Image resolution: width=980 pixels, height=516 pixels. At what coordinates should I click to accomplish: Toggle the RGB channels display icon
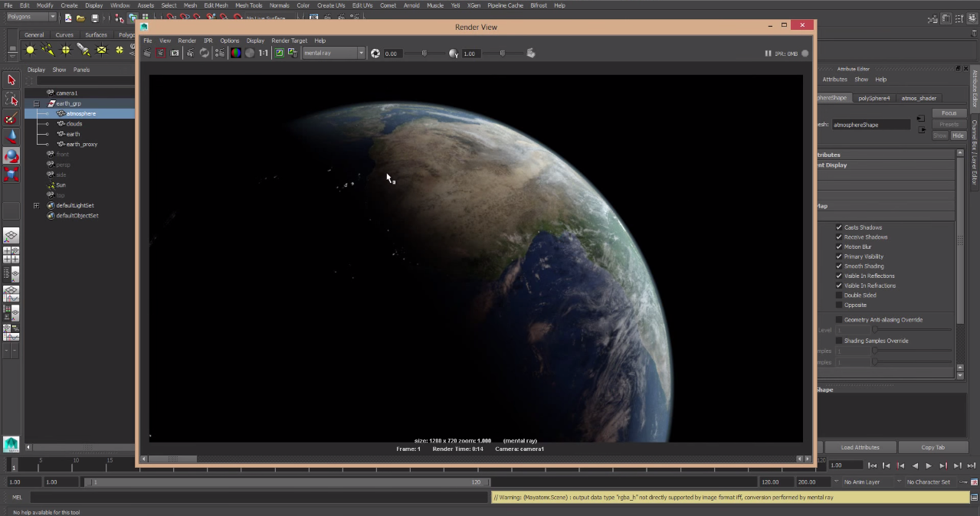point(236,53)
